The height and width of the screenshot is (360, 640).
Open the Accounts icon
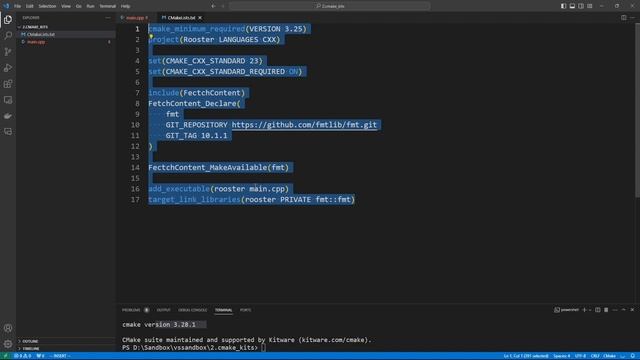point(8,328)
